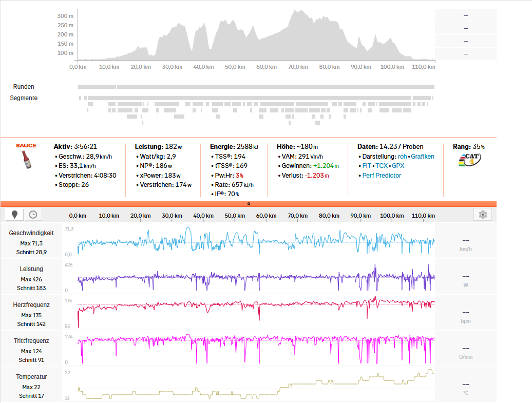Click the 70,0 km mark on elevation axis
This screenshot has height=403, width=532.
point(297,67)
